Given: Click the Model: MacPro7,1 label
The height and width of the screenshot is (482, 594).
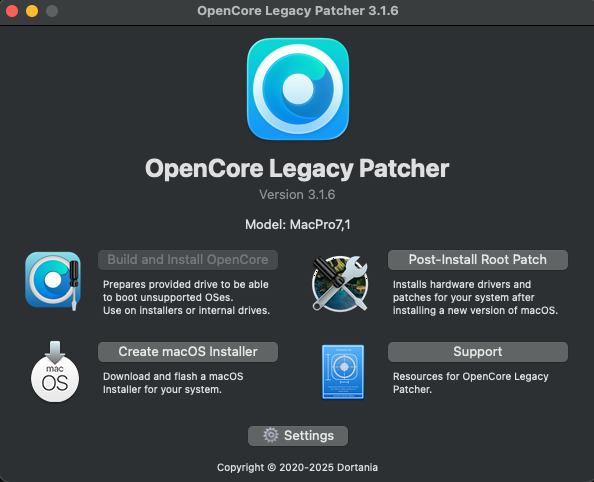Looking at the screenshot, I should [x=298, y=225].
